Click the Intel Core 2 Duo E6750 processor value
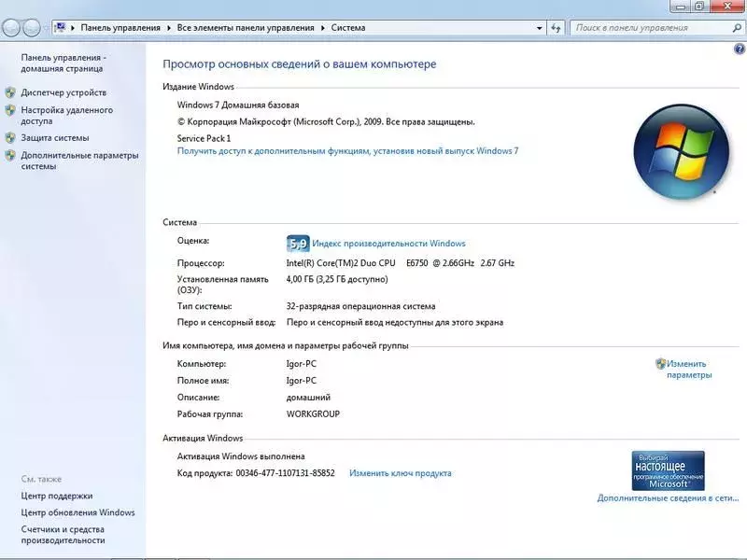747x560 pixels. coord(401,263)
